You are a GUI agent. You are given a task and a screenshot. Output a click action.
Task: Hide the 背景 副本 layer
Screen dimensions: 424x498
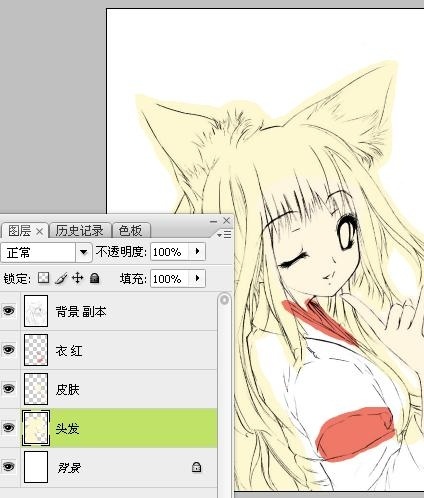pos(9,311)
